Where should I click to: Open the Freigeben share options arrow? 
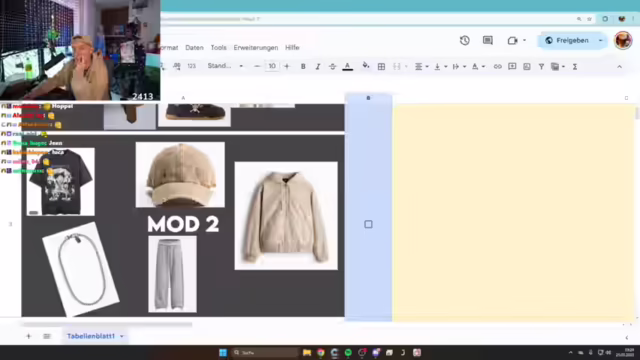click(x=600, y=40)
